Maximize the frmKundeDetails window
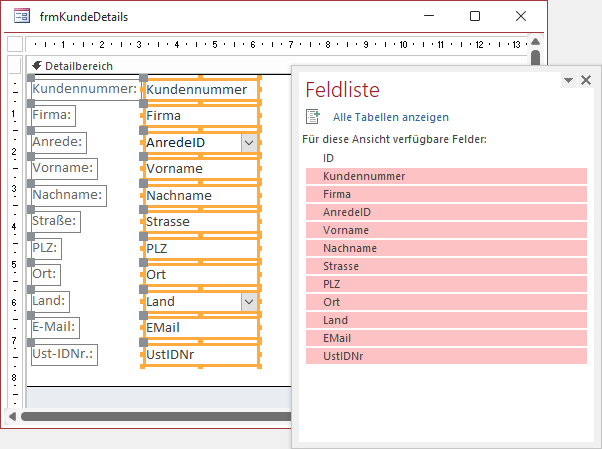 coord(475,16)
